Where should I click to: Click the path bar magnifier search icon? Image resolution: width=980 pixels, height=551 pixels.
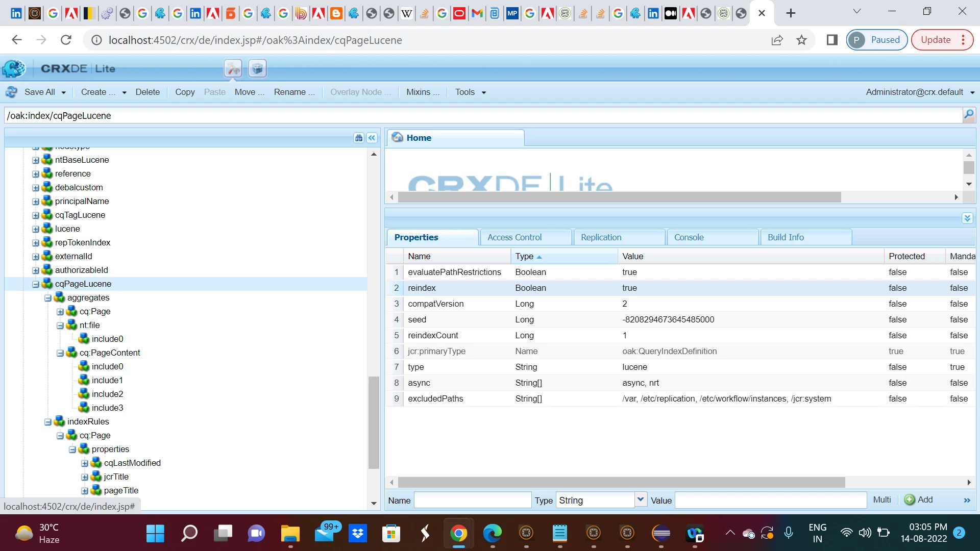pos(968,115)
